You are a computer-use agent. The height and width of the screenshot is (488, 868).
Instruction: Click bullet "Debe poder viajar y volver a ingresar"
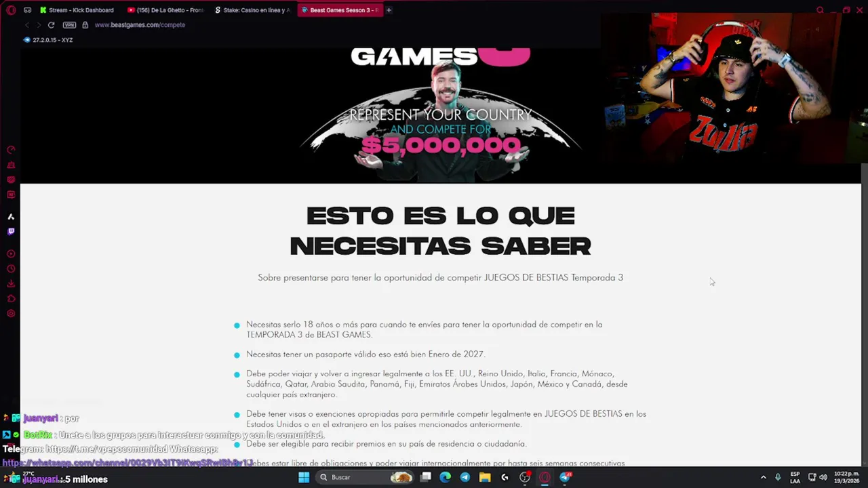[437, 384]
